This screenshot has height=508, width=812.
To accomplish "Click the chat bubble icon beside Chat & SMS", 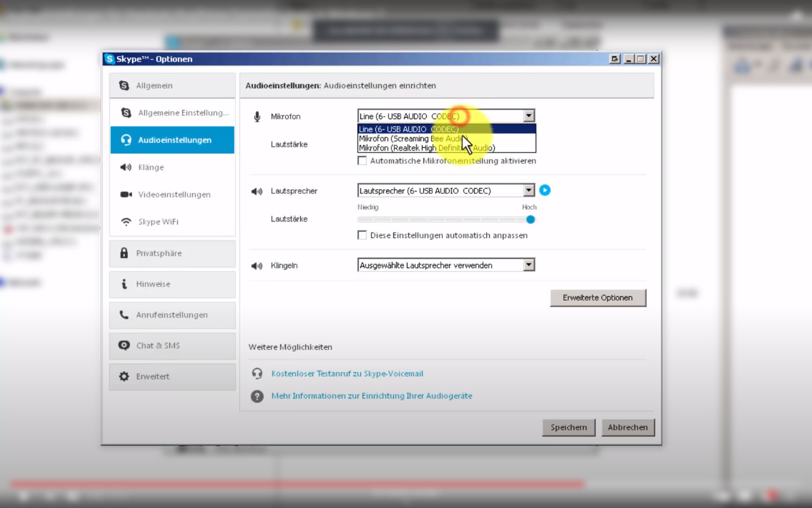I will pos(124,345).
